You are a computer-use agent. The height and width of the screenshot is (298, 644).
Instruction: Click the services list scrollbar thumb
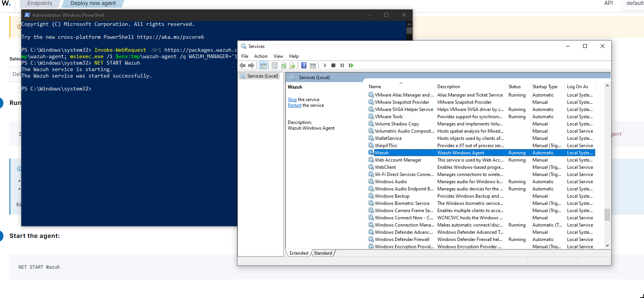tap(607, 214)
